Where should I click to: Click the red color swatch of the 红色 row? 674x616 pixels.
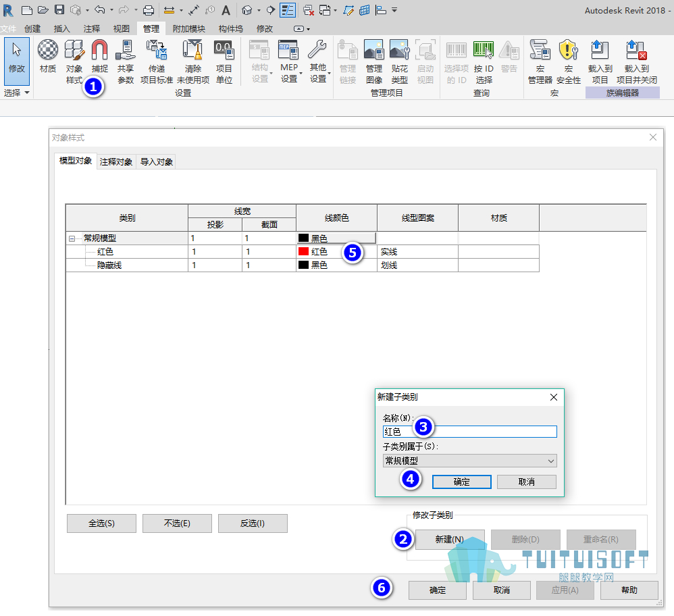point(303,251)
